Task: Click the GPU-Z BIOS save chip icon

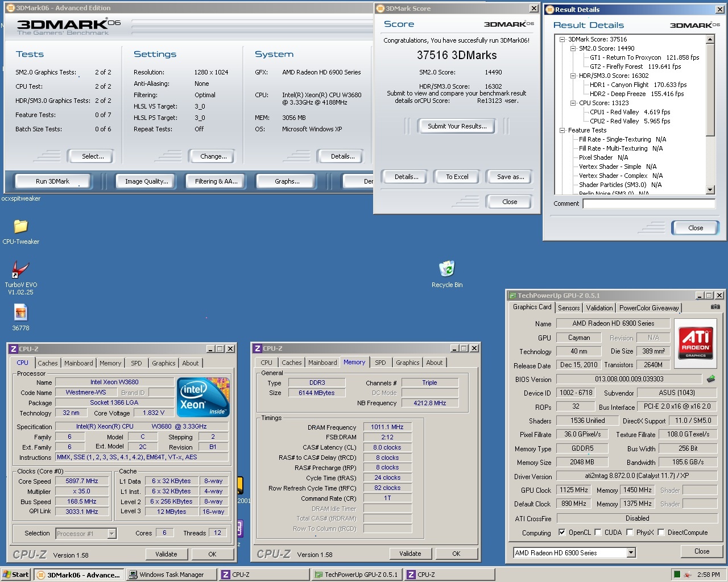Action: [711, 379]
